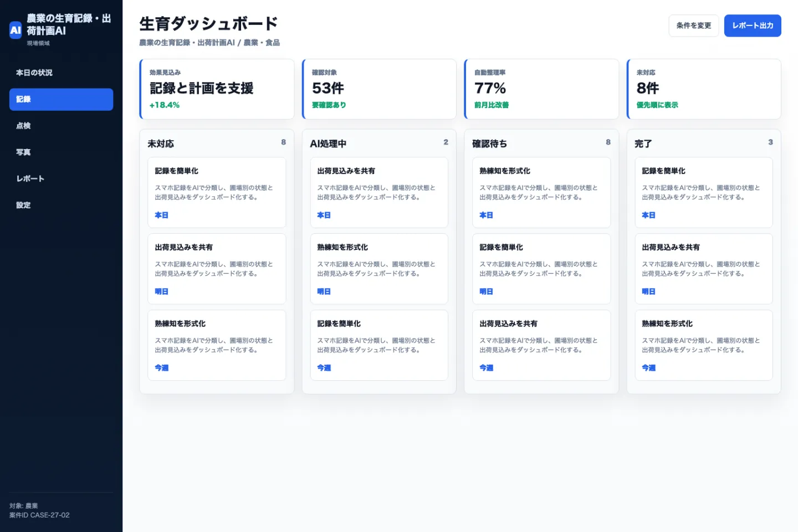This screenshot has width=798, height=532.
Task: Click count badge 8 on 確認待ち column
Action: 608,142
